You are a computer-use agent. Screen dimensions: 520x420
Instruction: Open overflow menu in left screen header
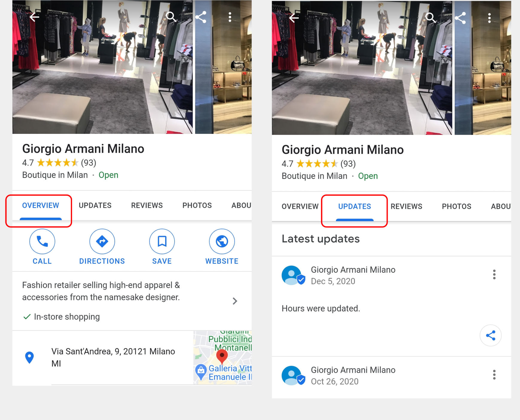[x=230, y=17]
